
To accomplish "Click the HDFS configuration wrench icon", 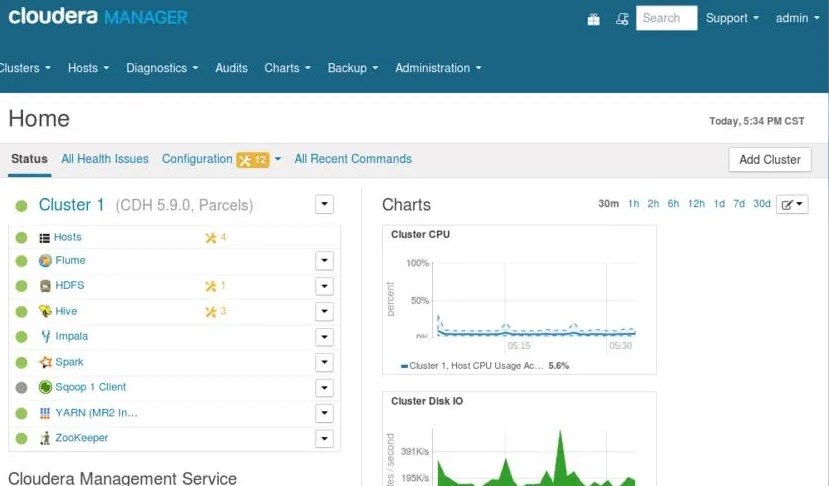I will click(x=211, y=286).
